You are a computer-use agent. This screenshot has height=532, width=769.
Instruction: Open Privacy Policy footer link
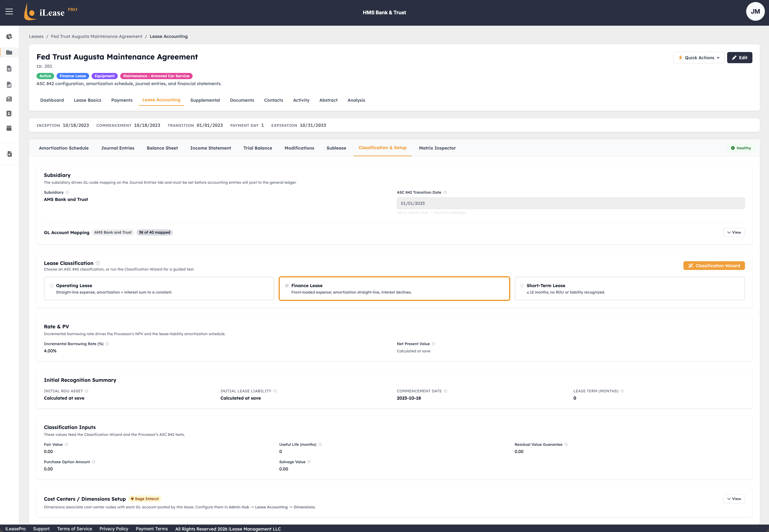[x=114, y=529]
